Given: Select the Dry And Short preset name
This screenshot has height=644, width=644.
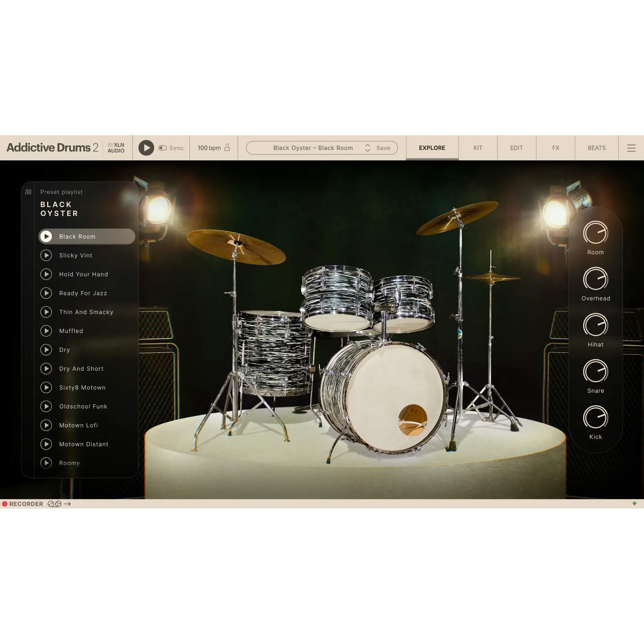Looking at the screenshot, I should (82, 369).
